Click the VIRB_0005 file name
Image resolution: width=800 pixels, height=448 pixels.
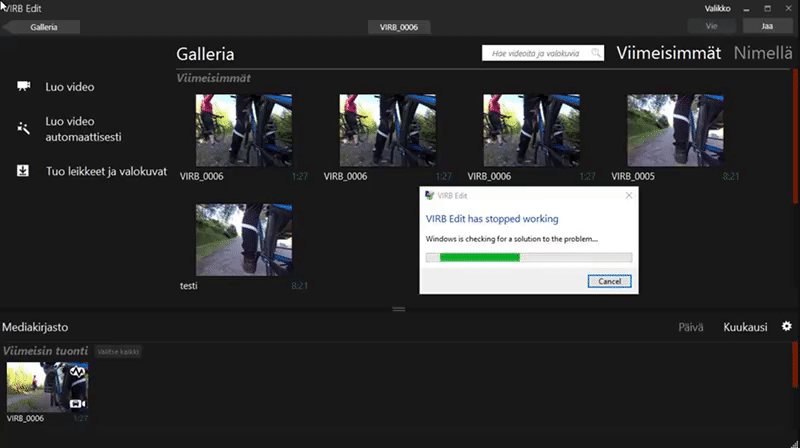coord(633,176)
